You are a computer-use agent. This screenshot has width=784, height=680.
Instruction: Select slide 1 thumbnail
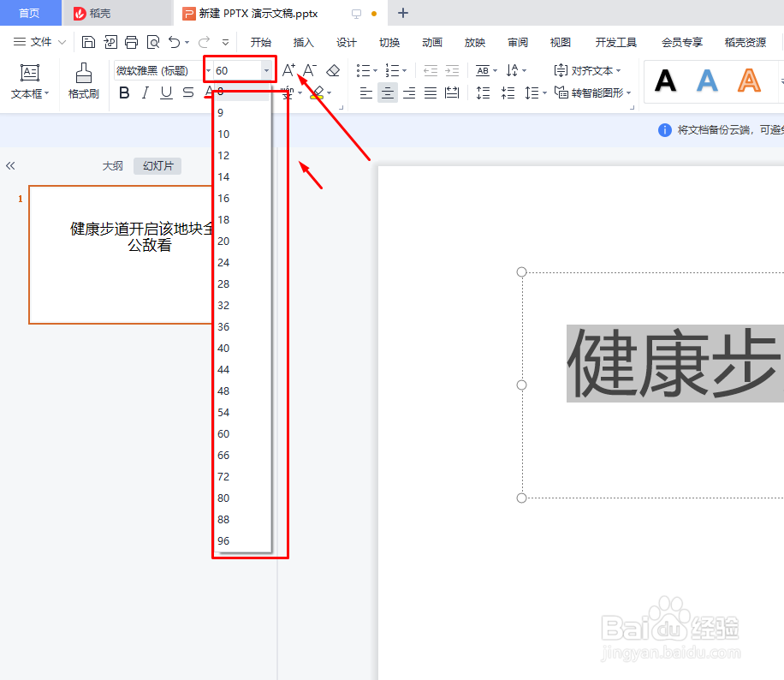point(121,254)
